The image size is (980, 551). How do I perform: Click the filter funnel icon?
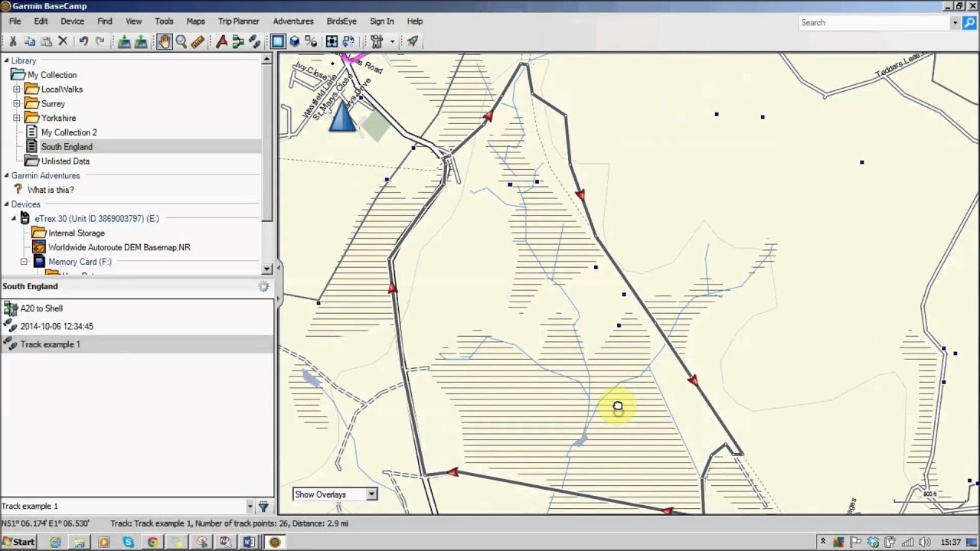pos(263,506)
